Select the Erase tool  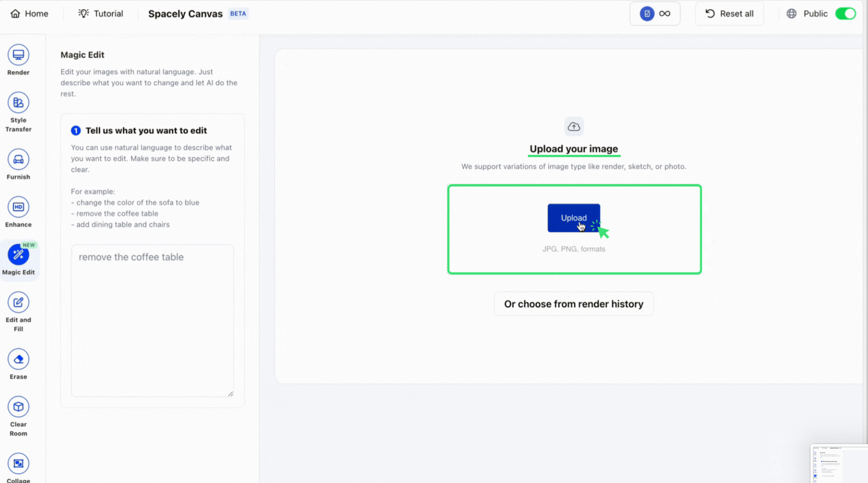[x=18, y=359]
